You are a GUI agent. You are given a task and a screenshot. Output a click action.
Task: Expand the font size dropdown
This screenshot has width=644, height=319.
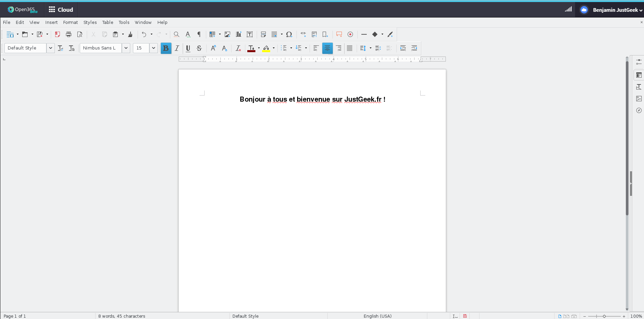(x=153, y=48)
